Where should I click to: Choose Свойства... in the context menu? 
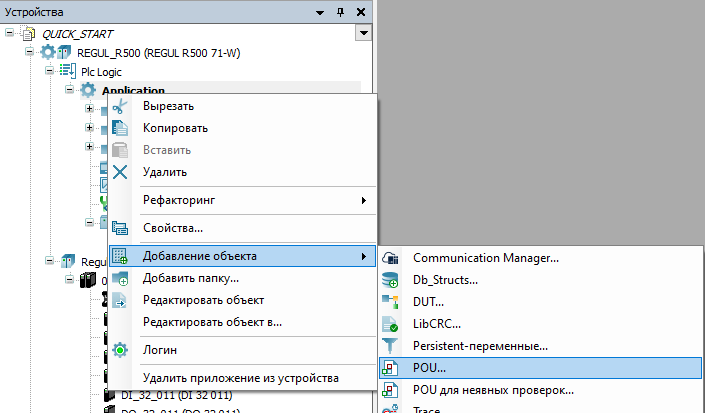click(173, 228)
